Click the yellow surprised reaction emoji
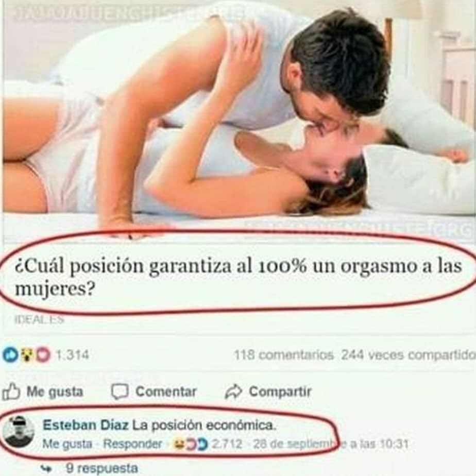 (27, 355)
